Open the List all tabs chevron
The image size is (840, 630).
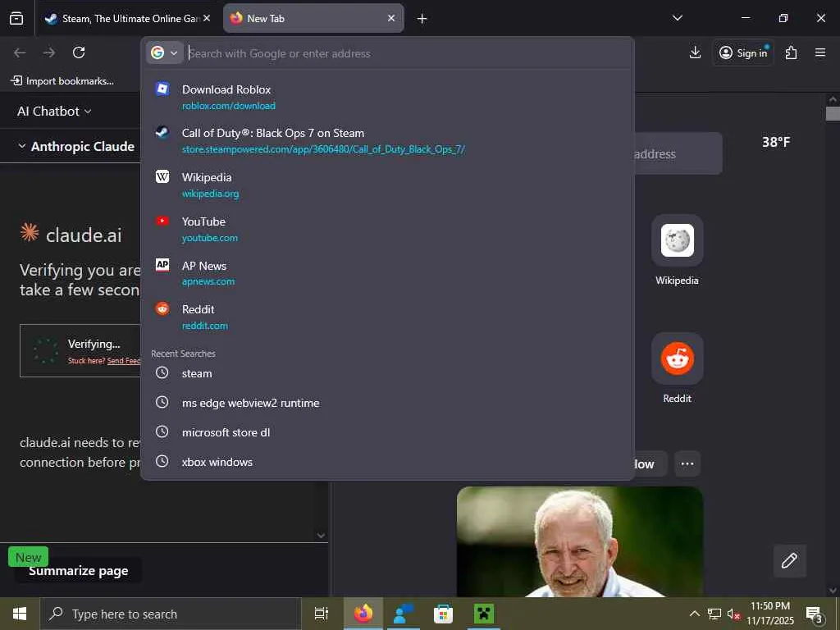pyautogui.click(x=677, y=18)
